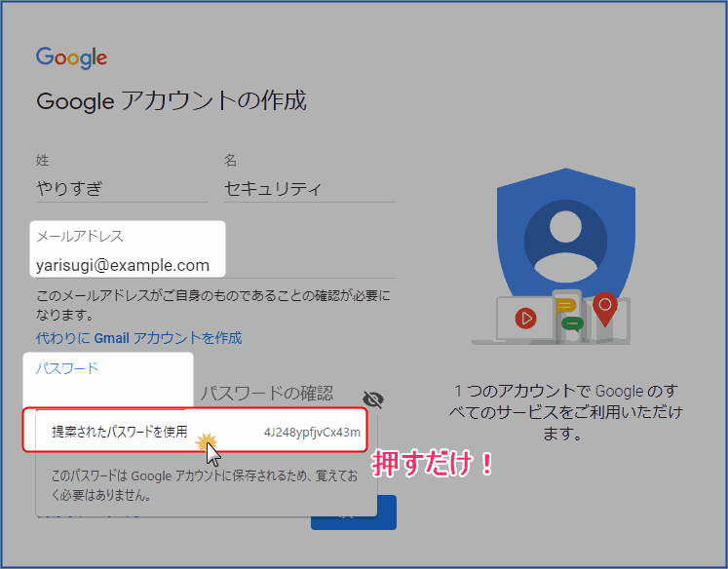
Task: Click the パスワードの確認 field
Action: [267, 394]
